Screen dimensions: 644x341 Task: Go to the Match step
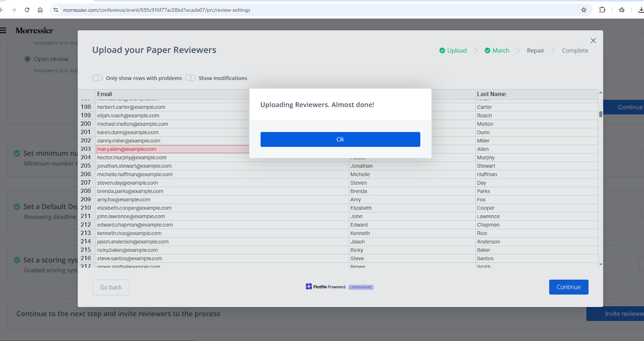click(x=497, y=50)
